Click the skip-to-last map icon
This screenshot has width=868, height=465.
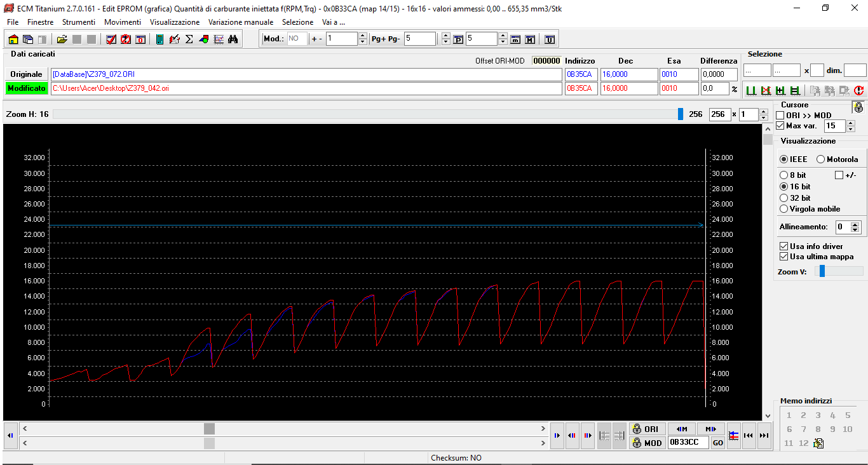(x=764, y=435)
